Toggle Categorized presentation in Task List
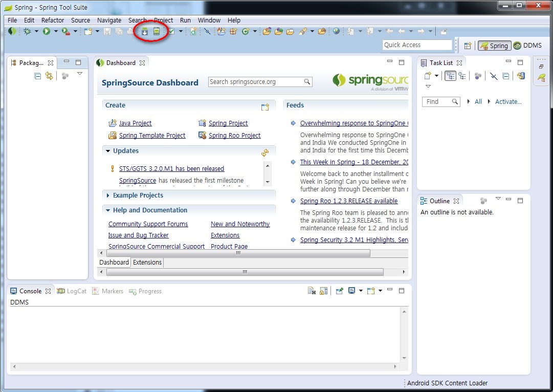The width and height of the screenshot is (553, 392). coord(450,76)
